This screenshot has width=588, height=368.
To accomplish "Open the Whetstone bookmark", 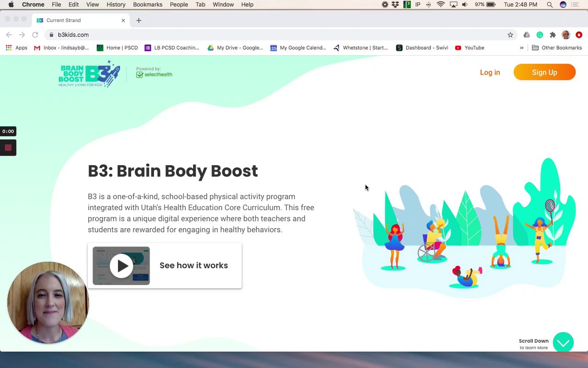I will pos(361,48).
